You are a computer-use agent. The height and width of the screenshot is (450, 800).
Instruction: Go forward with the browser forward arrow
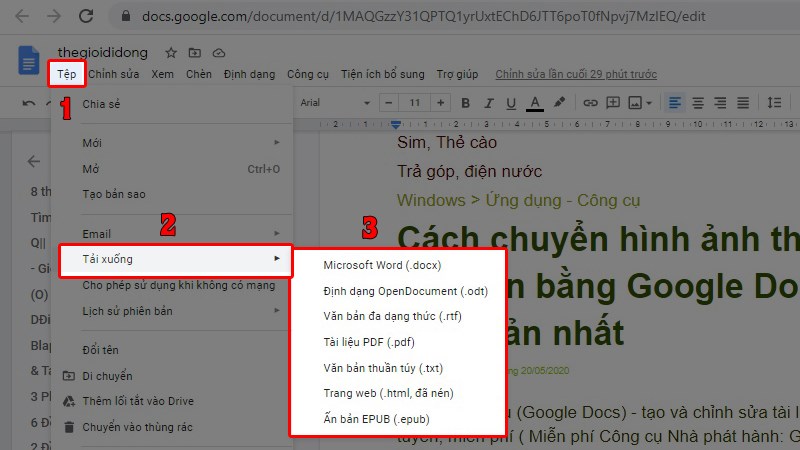click(x=54, y=16)
